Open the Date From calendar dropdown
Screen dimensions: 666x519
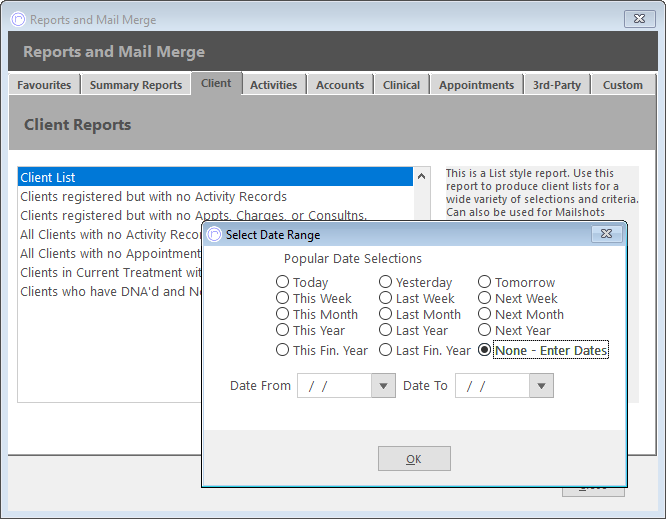[383, 386]
